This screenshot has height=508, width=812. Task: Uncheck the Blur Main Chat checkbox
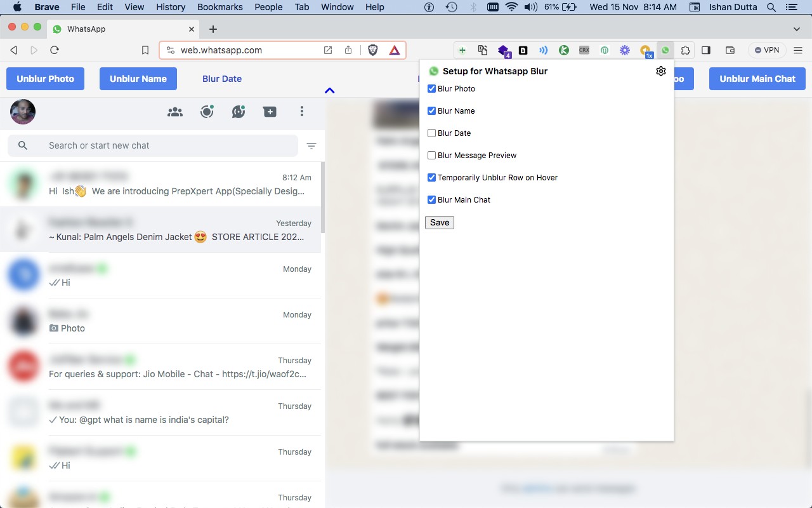[x=432, y=200]
